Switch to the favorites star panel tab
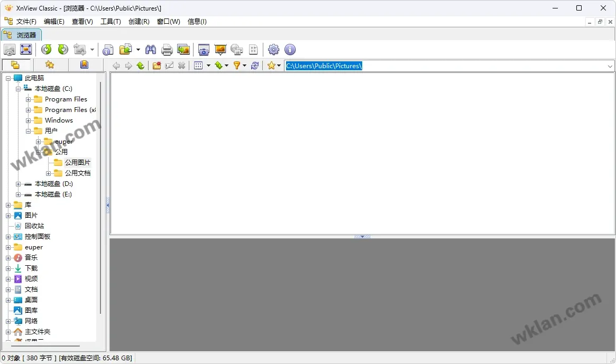Screen dimensions: 616x364 50,65
